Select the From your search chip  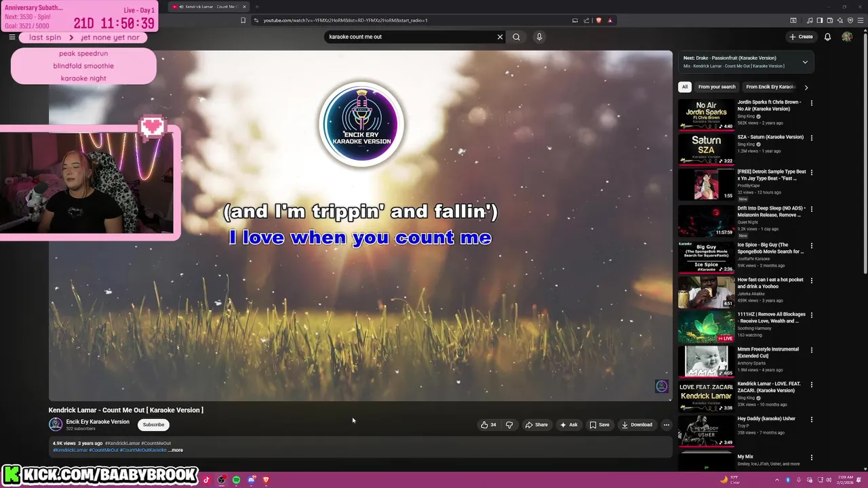pos(717,87)
